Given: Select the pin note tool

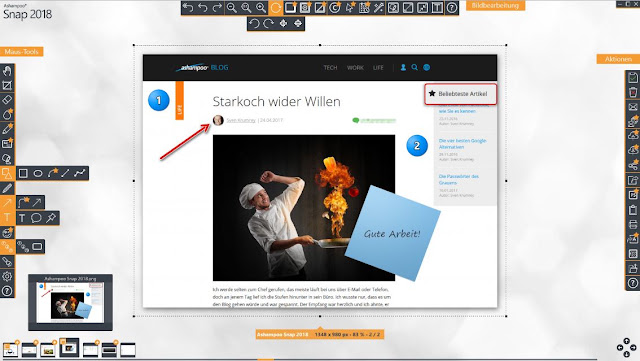Looking at the screenshot, I should click(51, 218).
